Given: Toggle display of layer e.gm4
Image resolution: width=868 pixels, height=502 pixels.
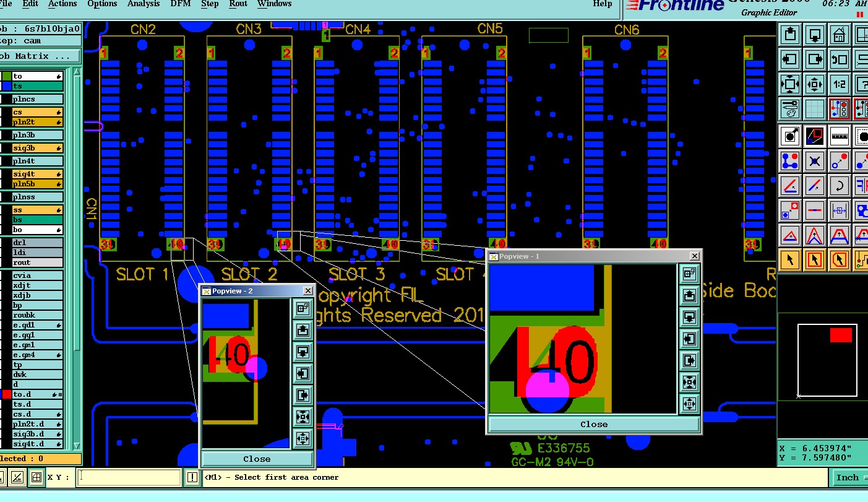Looking at the screenshot, I should point(37,355).
